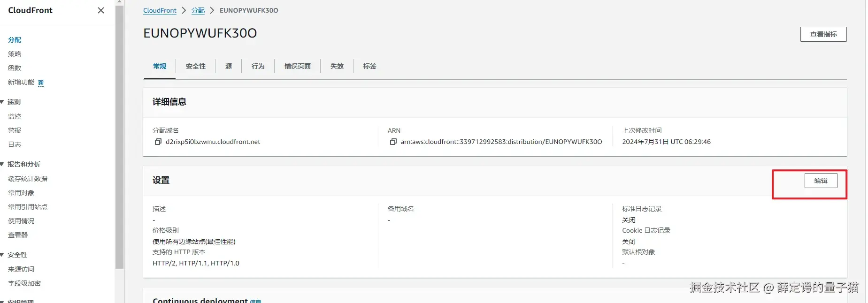Click the Cookie 日志记录 label

click(646, 230)
